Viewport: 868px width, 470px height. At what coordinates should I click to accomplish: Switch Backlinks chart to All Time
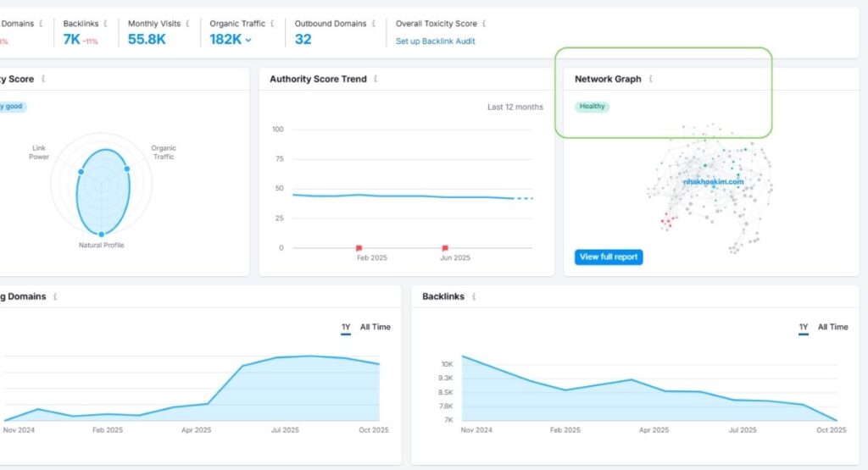[x=832, y=327]
